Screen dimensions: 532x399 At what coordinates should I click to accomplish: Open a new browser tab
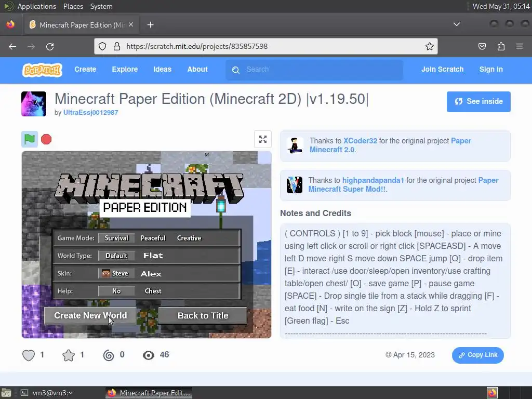pos(150,25)
